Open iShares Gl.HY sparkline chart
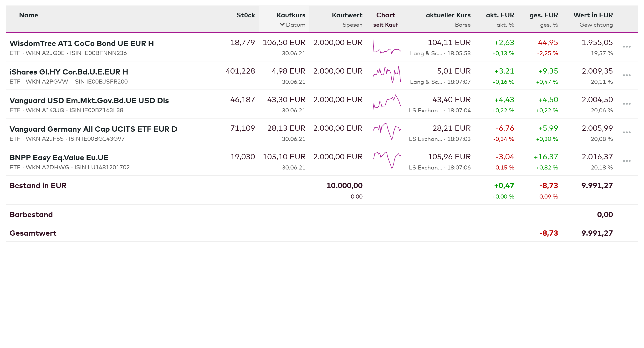 pyautogui.click(x=387, y=75)
